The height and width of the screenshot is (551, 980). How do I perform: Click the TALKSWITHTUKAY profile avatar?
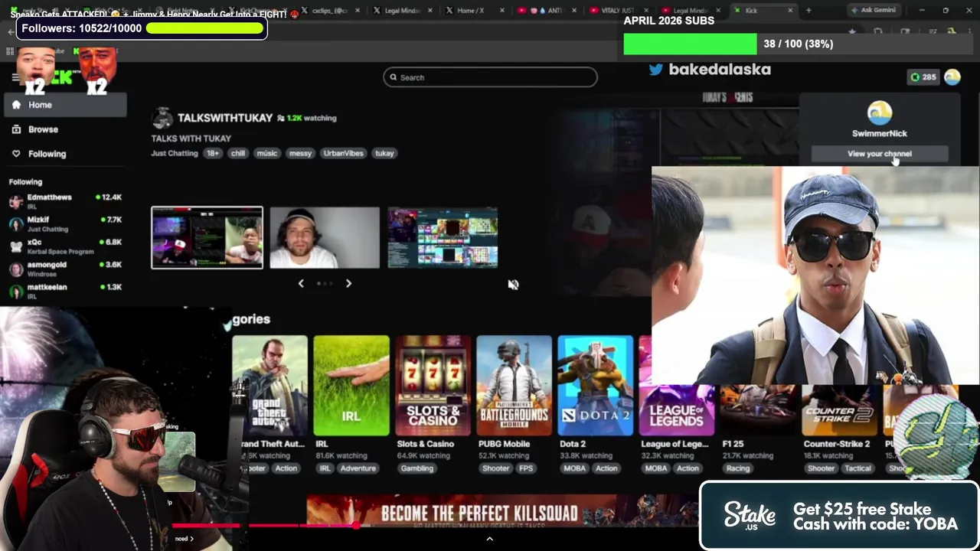point(162,118)
